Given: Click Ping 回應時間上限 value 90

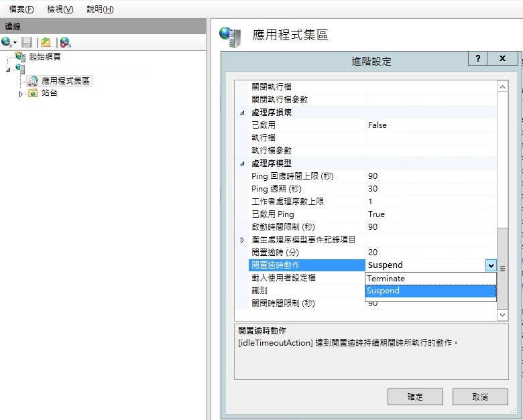Looking at the screenshot, I should pos(431,176).
